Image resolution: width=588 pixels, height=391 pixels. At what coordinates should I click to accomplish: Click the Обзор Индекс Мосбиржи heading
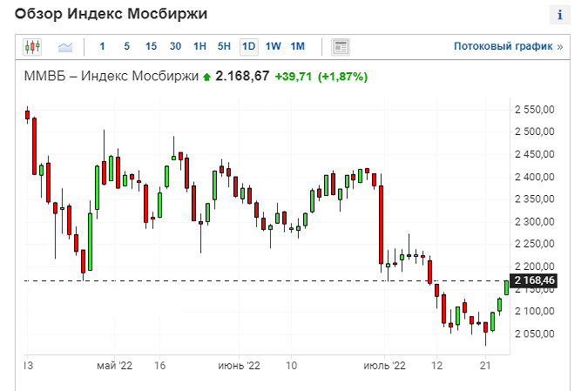[111, 14]
